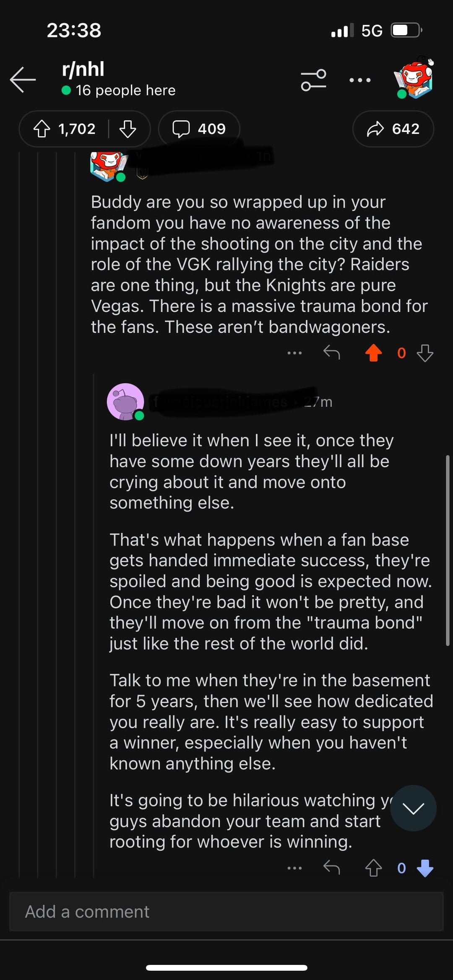Downvote the post in the header bar
This screenshot has height=980, width=453.
(128, 129)
